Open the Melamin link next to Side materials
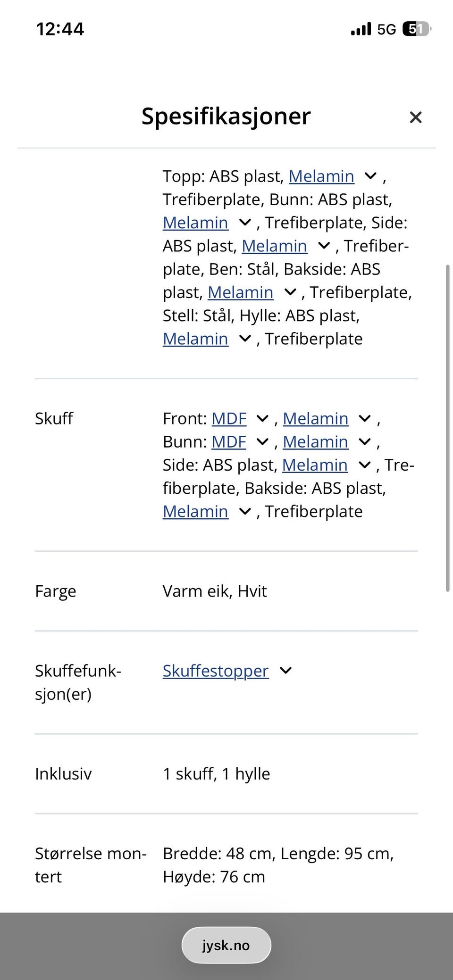The width and height of the screenshot is (453, 980). [x=274, y=246]
